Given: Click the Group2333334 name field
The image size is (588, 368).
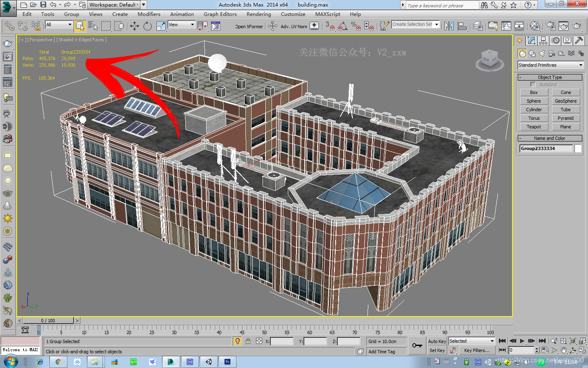Looking at the screenshot, I should point(546,148).
